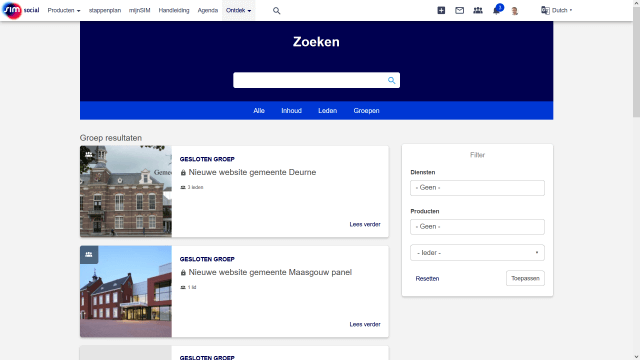Open the add new content plus icon
Viewport: 640px width, 360px height.
pos(441,10)
